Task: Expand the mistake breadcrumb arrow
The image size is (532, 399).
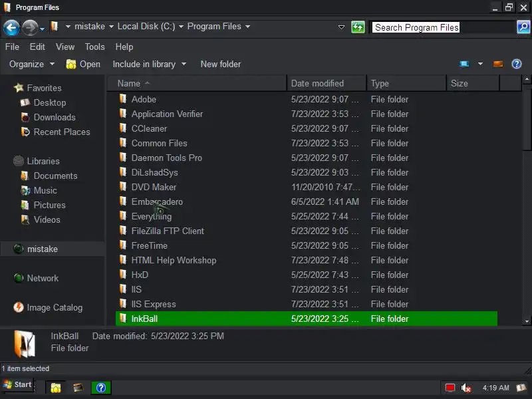Action: click(x=111, y=27)
